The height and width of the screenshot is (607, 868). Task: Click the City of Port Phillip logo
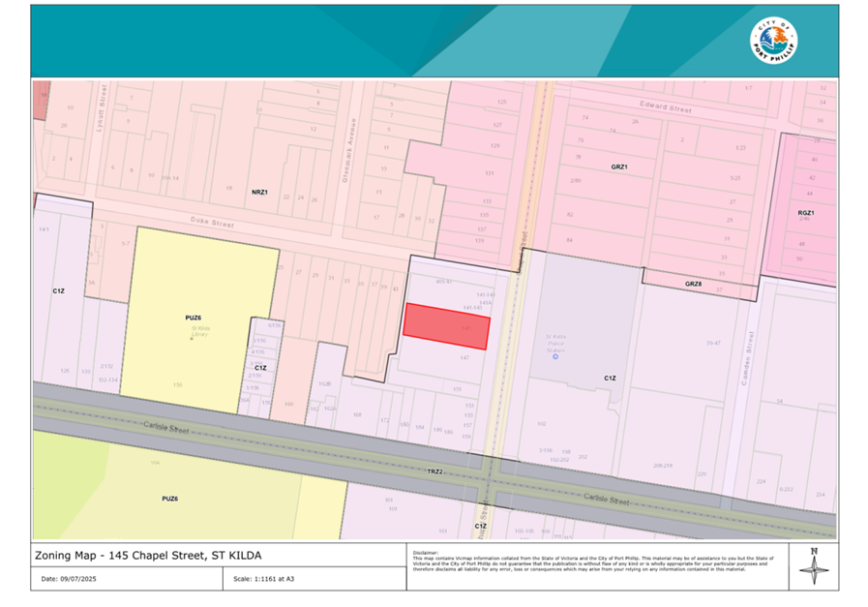774,41
